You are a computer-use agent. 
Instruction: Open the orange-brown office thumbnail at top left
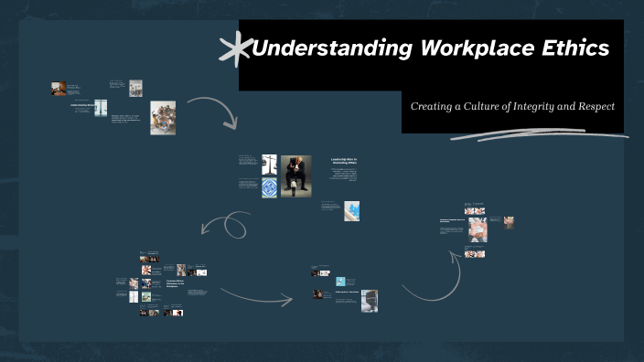click(x=59, y=89)
